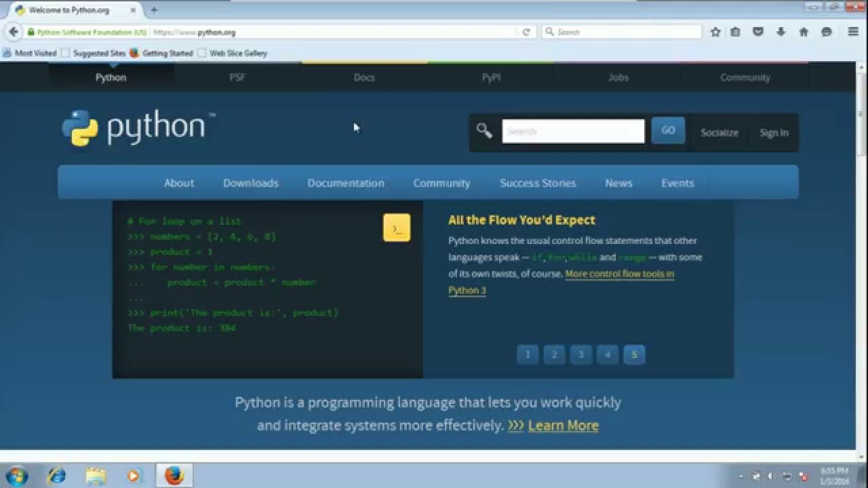Open the Windows Start menu
Screen dimensions: 868x488
tap(16, 474)
